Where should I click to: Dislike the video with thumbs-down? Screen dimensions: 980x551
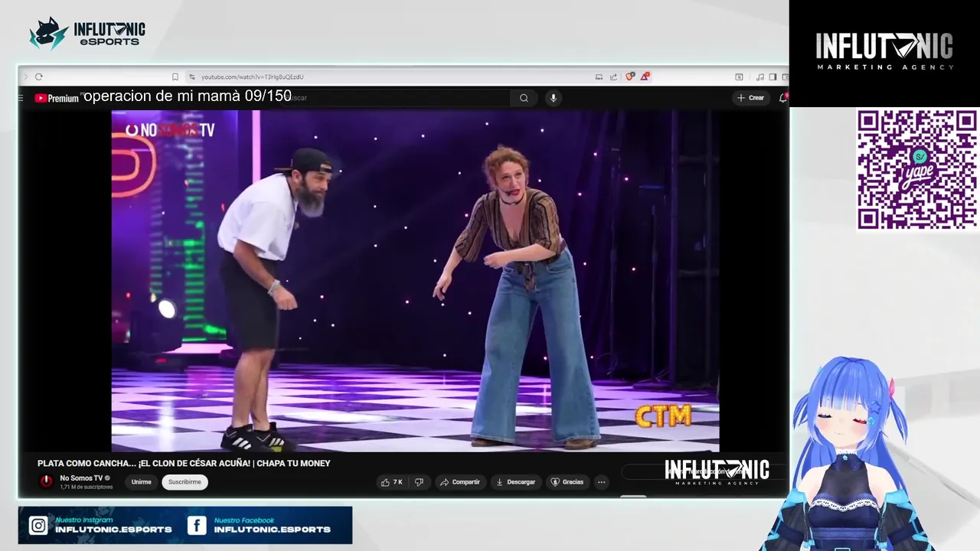point(419,482)
